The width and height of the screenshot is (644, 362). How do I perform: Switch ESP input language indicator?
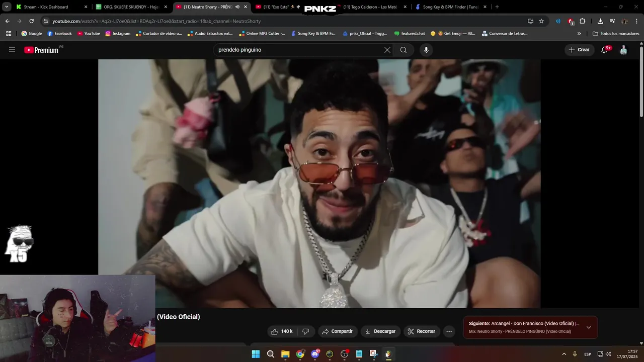pyautogui.click(x=588, y=354)
